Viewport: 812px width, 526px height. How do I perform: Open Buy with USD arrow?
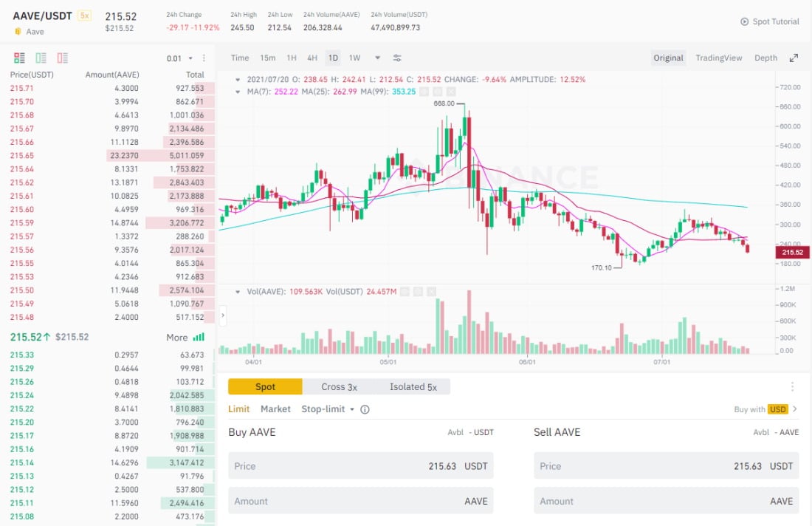pos(795,409)
